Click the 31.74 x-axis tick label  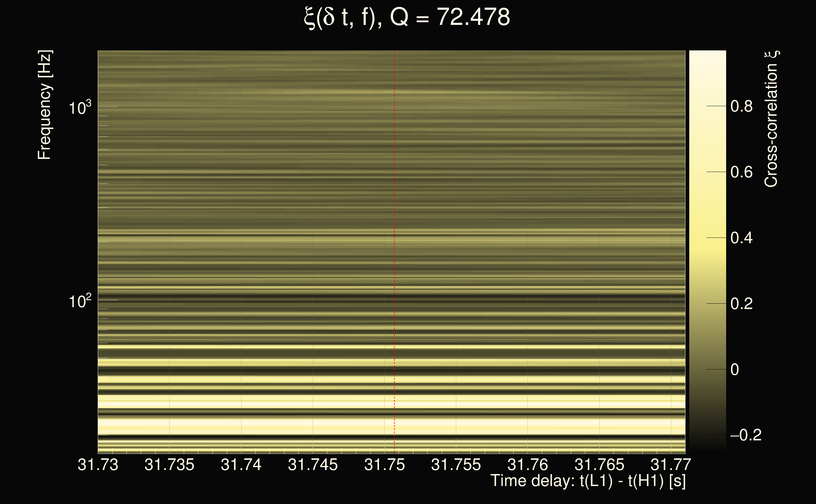click(x=241, y=465)
